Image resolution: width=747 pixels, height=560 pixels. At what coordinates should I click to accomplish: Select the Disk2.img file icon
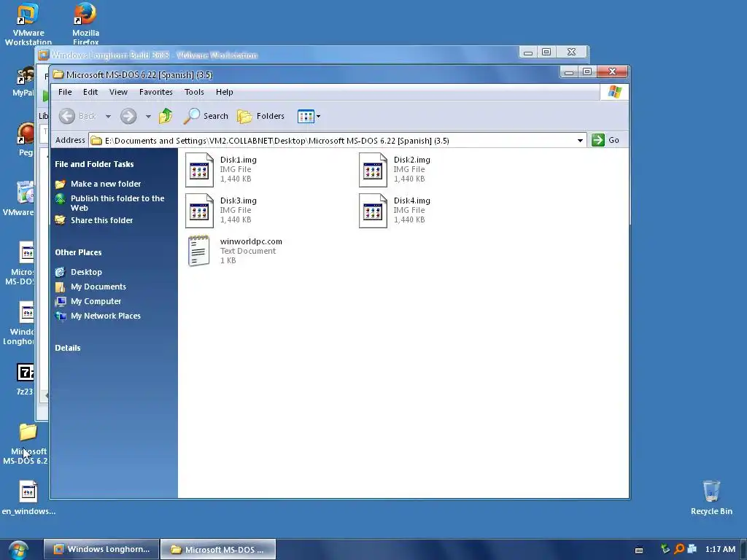(x=373, y=170)
